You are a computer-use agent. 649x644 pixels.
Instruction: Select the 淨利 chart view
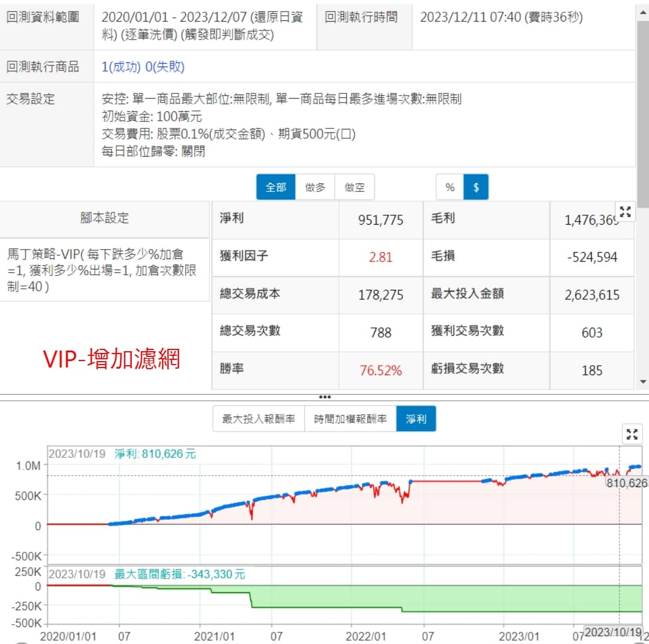click(416, 419)
